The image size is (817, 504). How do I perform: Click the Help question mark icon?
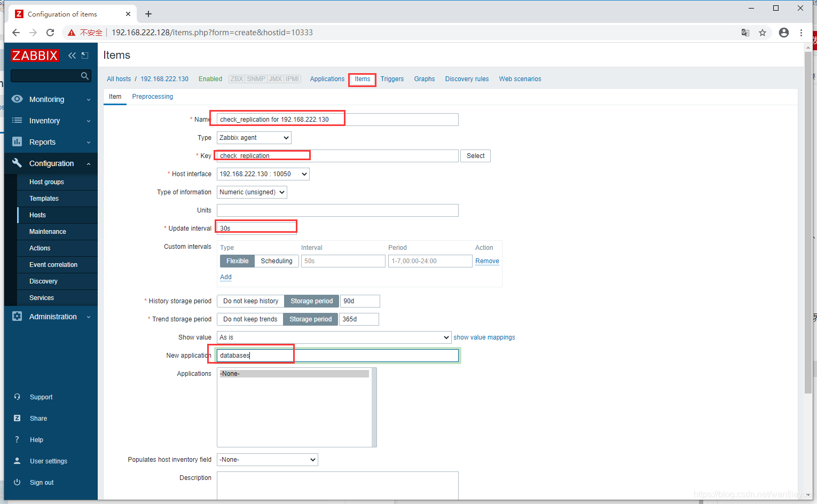[x=17, y=439]
